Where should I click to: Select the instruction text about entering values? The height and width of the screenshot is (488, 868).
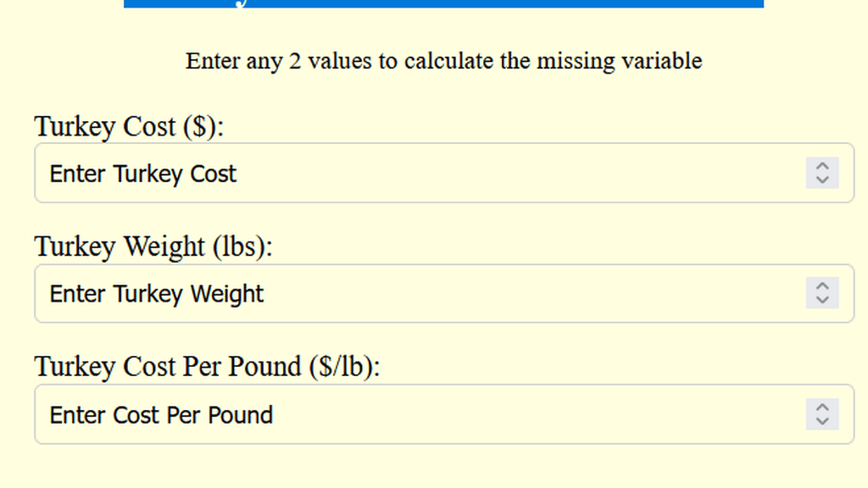(x=442, y=61)
